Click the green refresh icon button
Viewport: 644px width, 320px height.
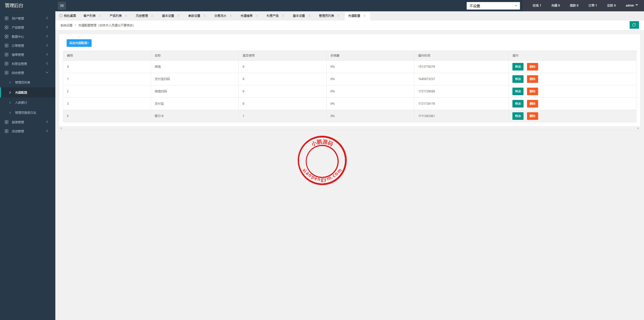pyautogui.click(x=634, y=25)
